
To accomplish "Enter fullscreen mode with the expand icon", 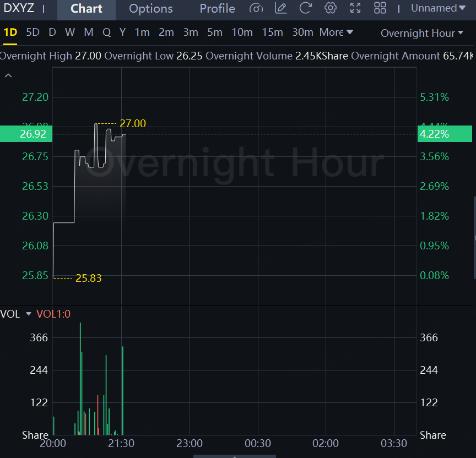I will tap(355, 8).
